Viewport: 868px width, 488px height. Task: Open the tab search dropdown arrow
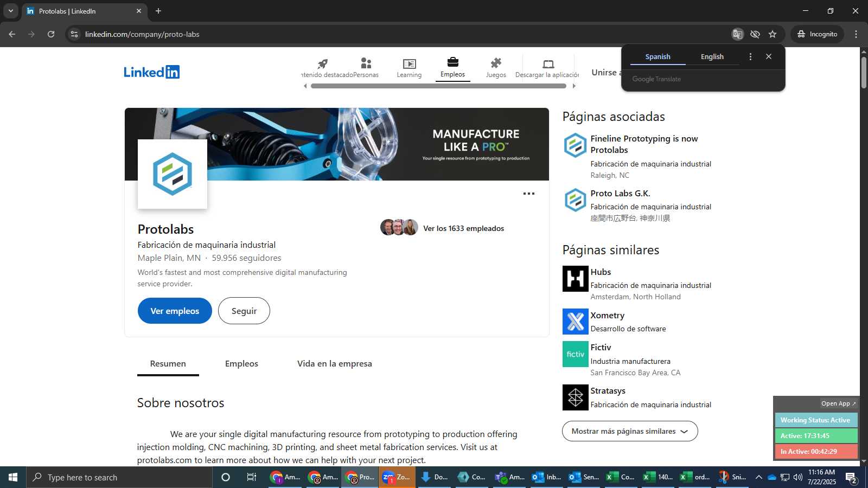coord(10,11)
